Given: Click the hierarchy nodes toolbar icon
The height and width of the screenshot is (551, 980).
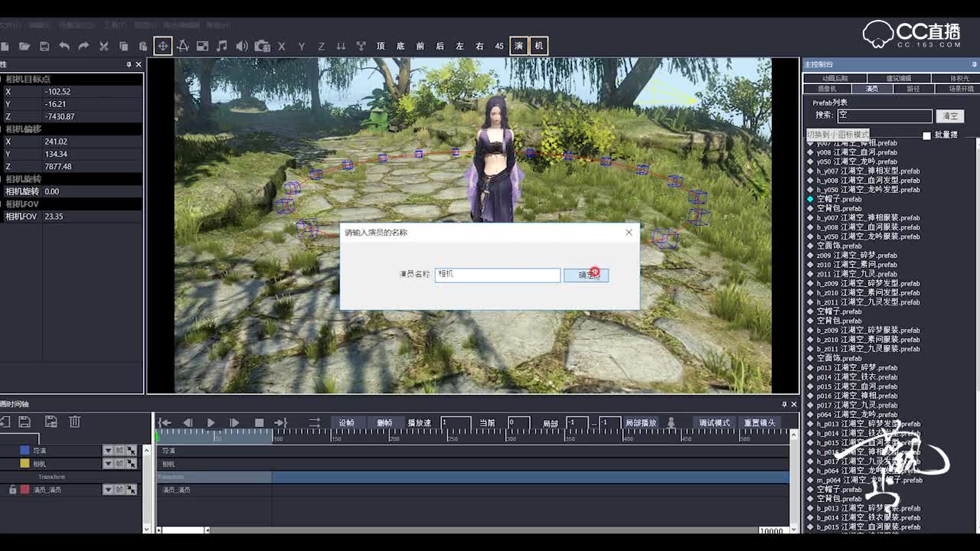Looking at the screenshot, I should tap(361, 46).
